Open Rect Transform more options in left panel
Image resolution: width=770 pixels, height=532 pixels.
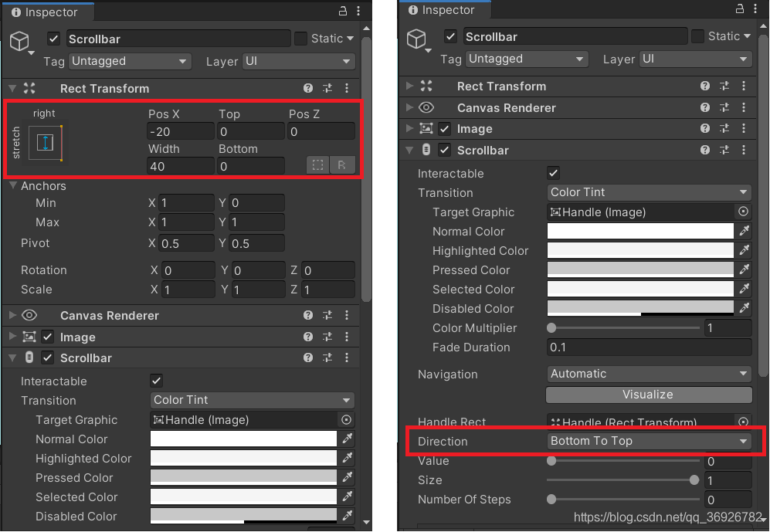tap(347, 88)
